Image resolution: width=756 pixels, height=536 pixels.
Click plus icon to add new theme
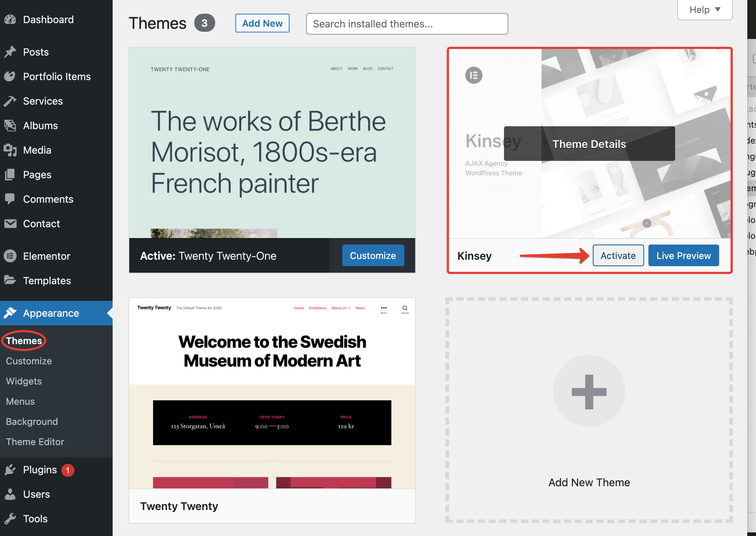tap(589, 391)
